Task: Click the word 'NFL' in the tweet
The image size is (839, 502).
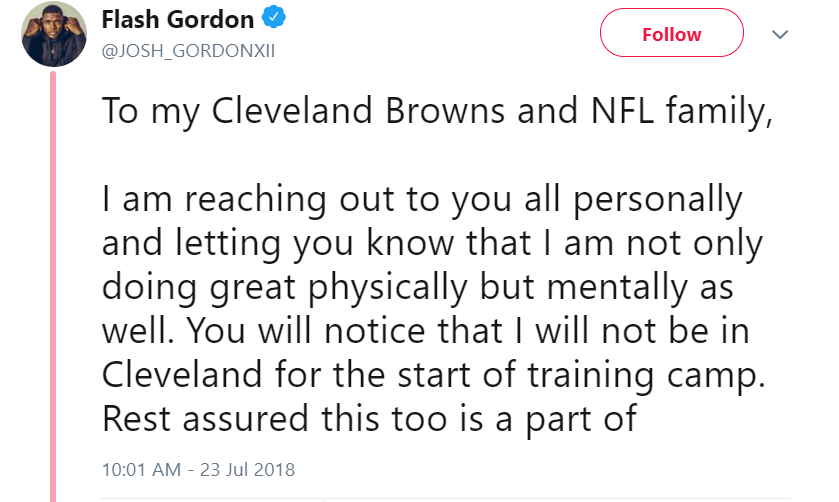Action: (x=623, y=111)
